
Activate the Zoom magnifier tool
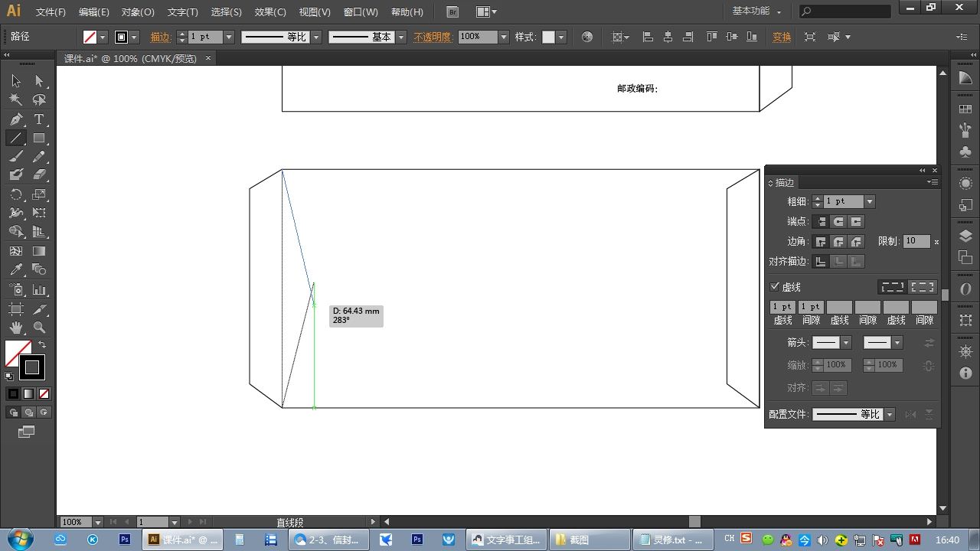point(39,328)
